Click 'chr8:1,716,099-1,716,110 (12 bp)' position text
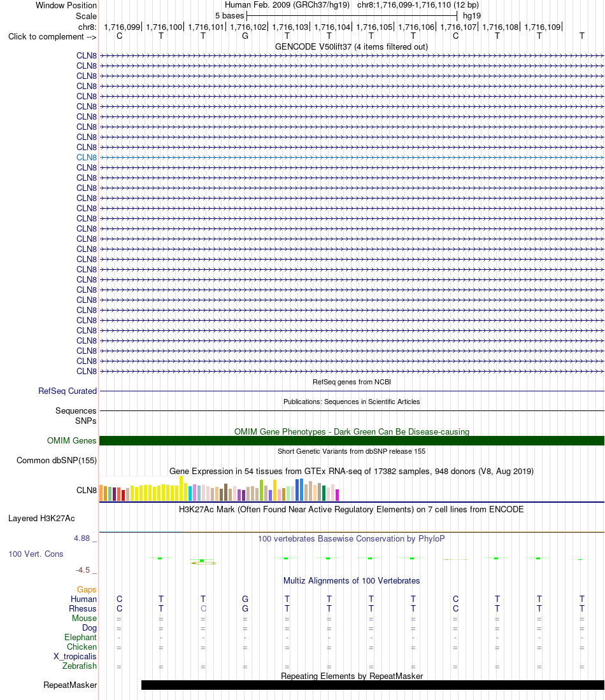Image resolution: width=605 pixels, height=700 pixels. click(x=418, y=5)
